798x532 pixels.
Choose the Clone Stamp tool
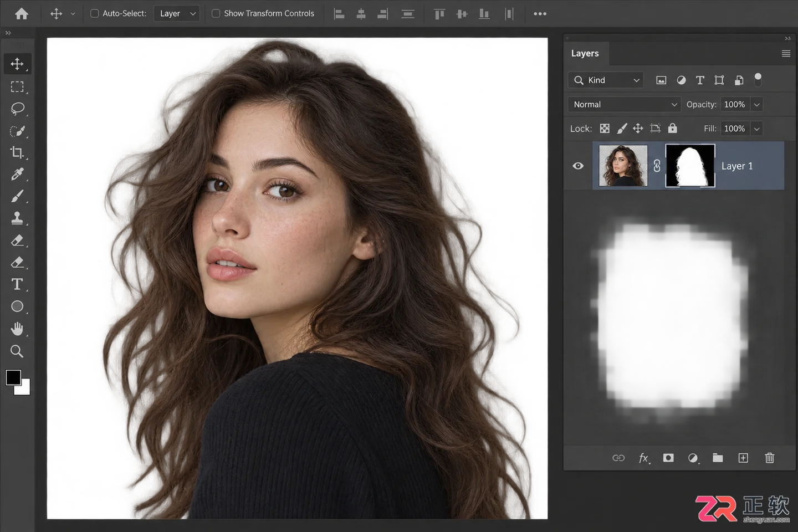click(x=17, y=218)
